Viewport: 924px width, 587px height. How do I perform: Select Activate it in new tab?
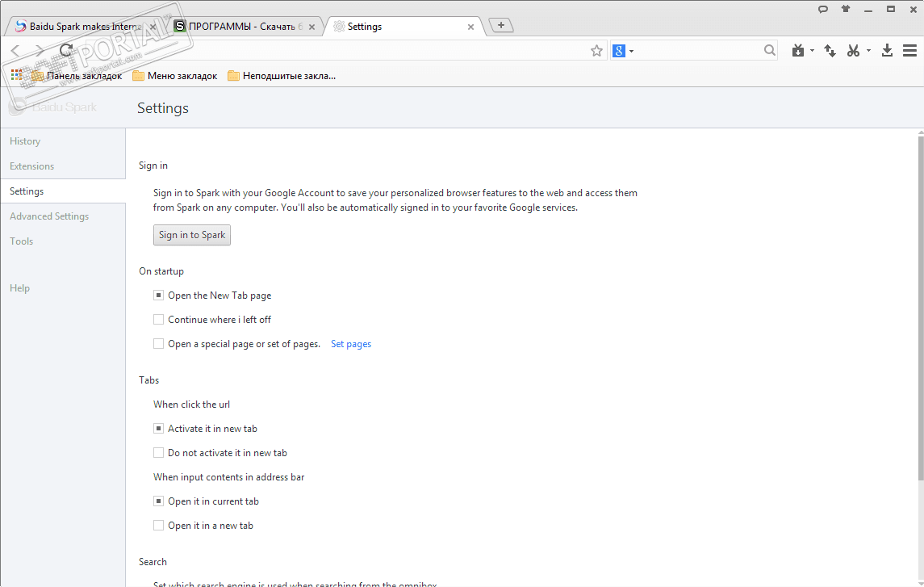point(158,429)
